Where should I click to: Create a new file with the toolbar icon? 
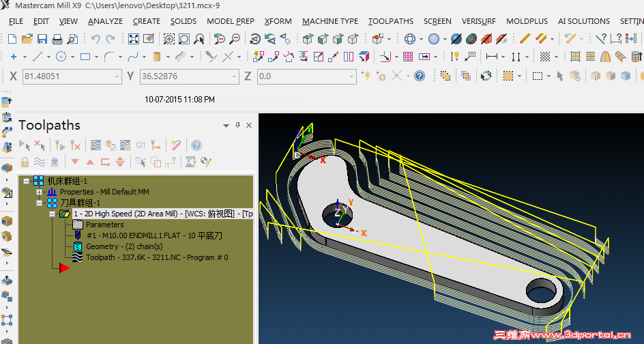(12, 39)
